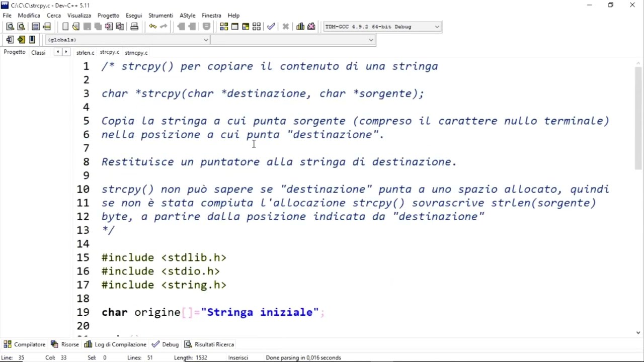Click the 'Inserisci' status bar entry
The height and width of the screenshot is (362, 644).
[x=238, y=357]
